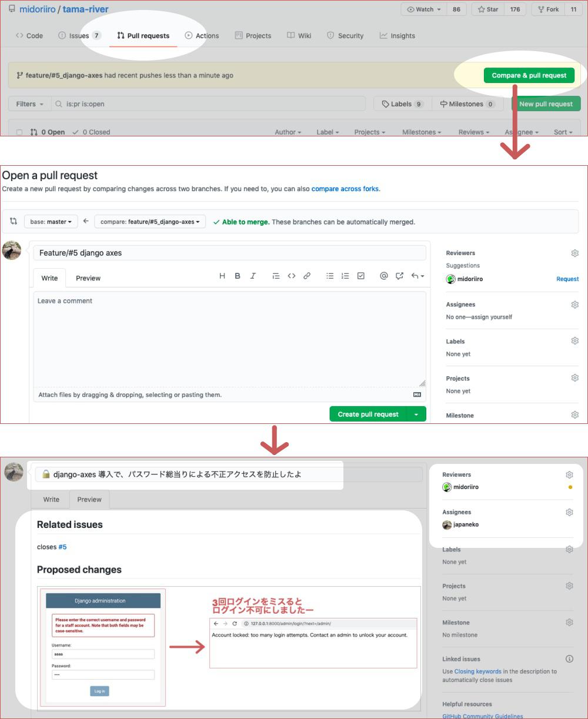Open Projects gear in the Open a pull request form
The width and height of the screenshot is (588, 719).
click(575, 378)
